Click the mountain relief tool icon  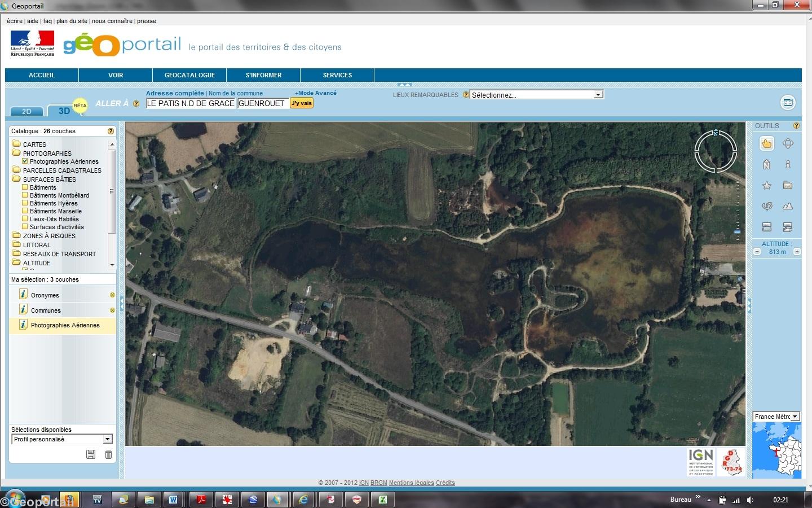point(788,206)
